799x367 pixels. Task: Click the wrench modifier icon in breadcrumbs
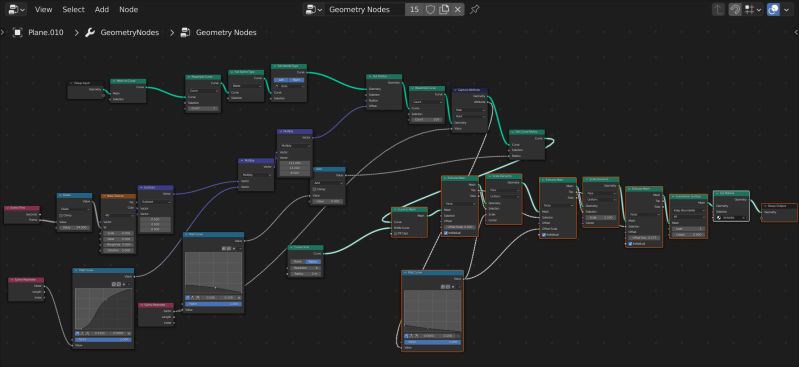click(90, 33)
